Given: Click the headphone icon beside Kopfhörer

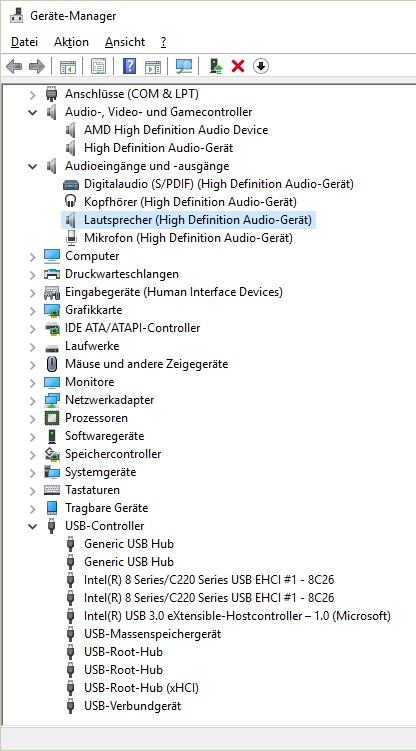Looking at the screenshot, I should pos(70,202).
